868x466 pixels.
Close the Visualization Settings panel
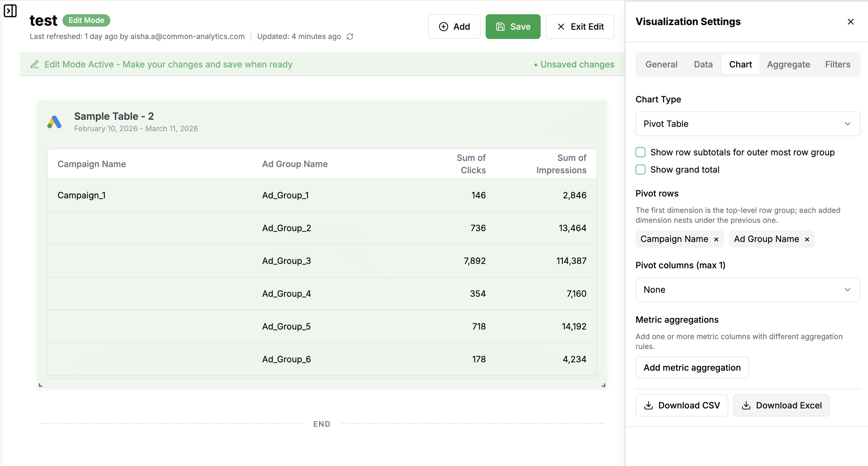tap(850, 22)
